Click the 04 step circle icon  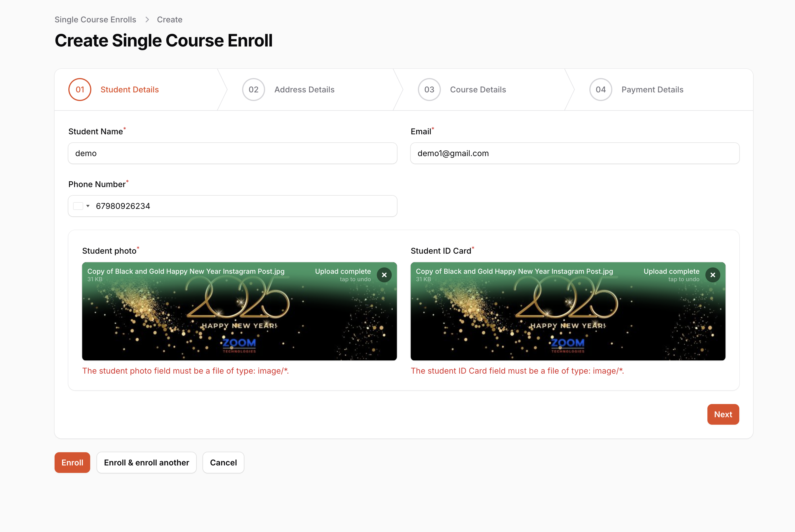600,90
